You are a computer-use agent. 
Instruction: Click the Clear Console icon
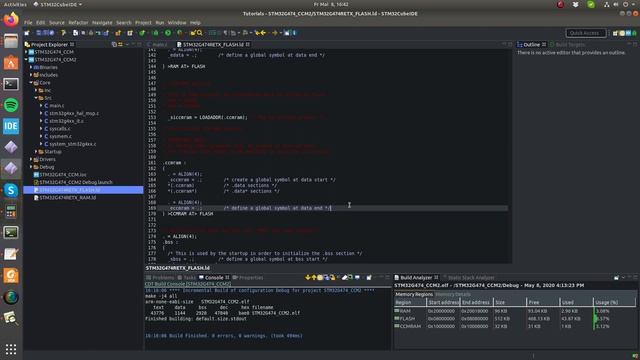(x=344, y=278)
